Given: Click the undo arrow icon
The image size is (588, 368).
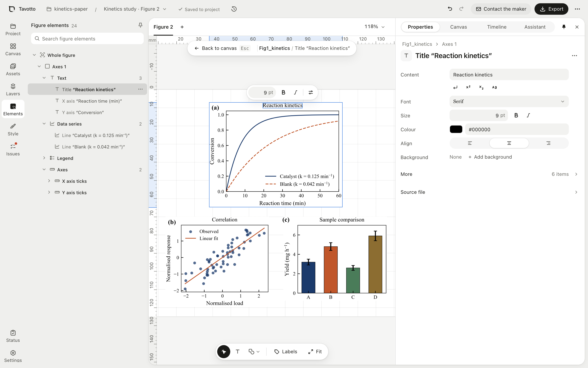Looking at the screenshot, I should 450,9.
